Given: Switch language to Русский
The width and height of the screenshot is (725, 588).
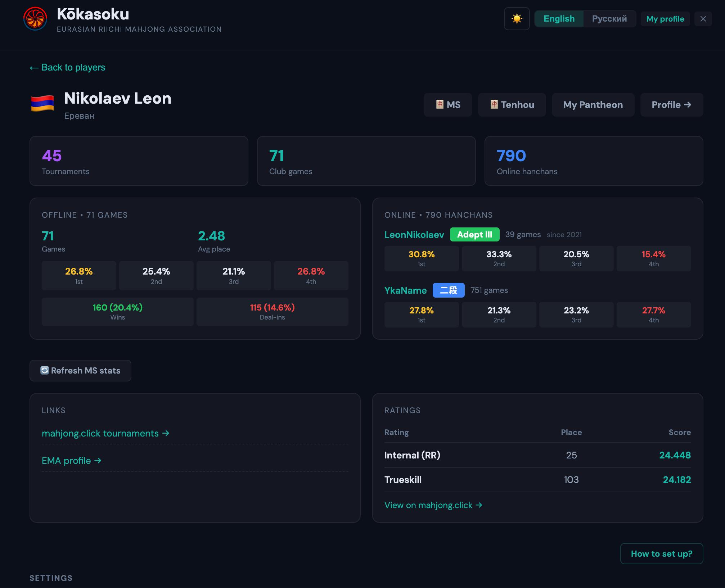Looking at the screenshot, I should coord(609,19).
